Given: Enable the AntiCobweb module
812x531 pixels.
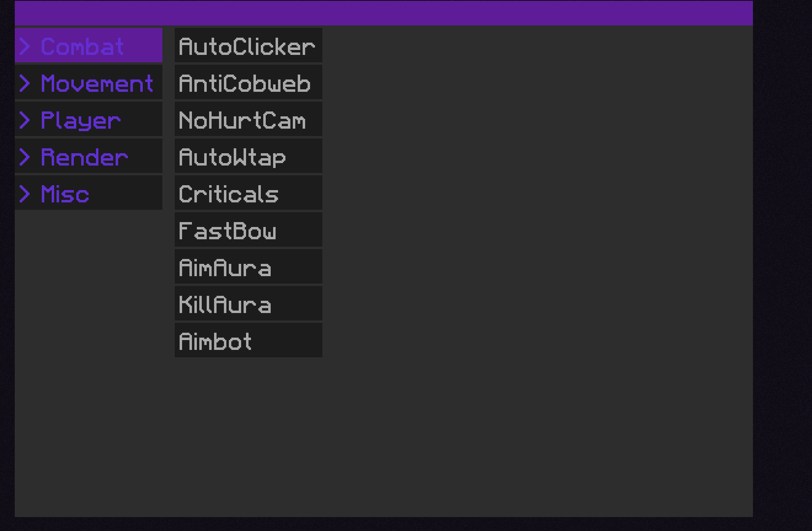Looking at the screenshot, I should click(249, 82).
